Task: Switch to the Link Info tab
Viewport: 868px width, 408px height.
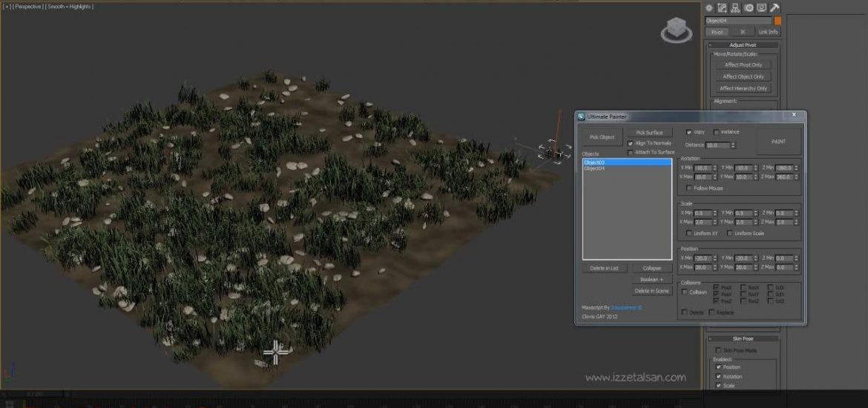Action: (768, 32)
